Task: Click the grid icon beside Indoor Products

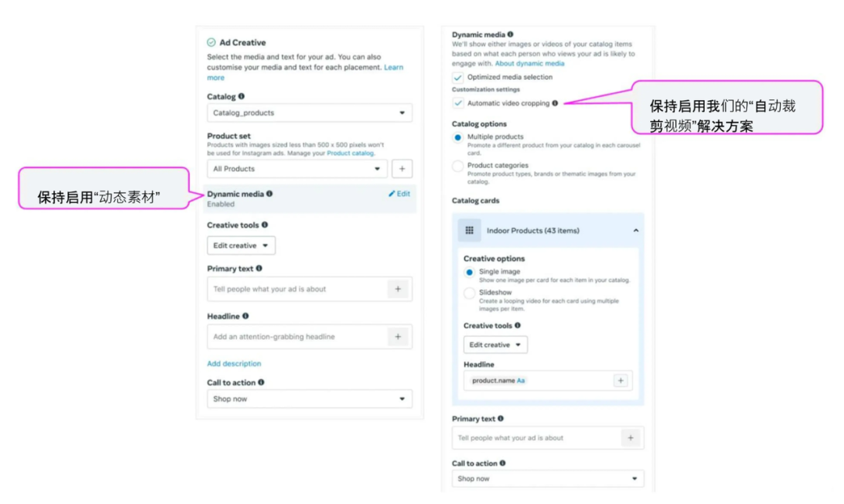Action: coord(470,231)
